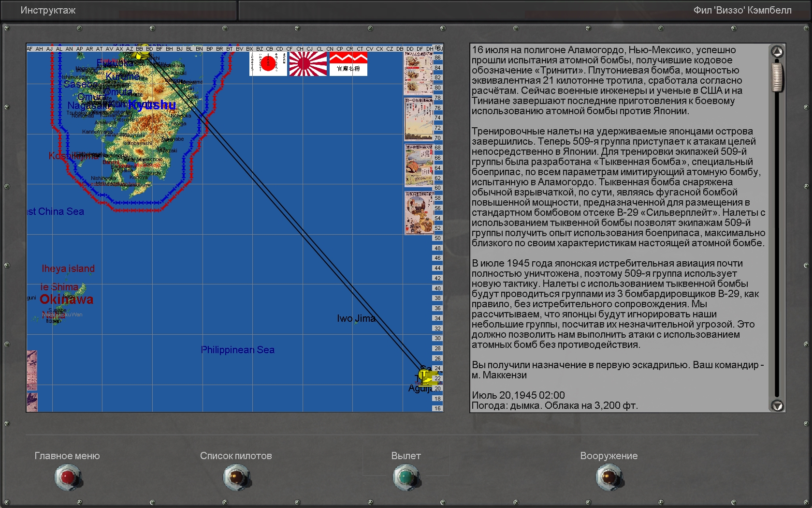Click the Okinawa label on the map

point(66,299)
